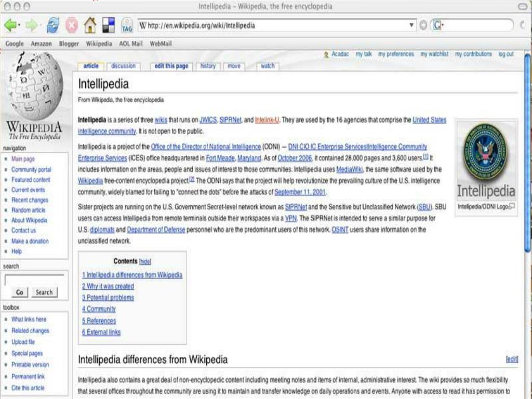Image resolution: width=532 pixels, height=399 pixels.
Task: Click the TAG toolbar icon
Action: [x=127, y=26]
